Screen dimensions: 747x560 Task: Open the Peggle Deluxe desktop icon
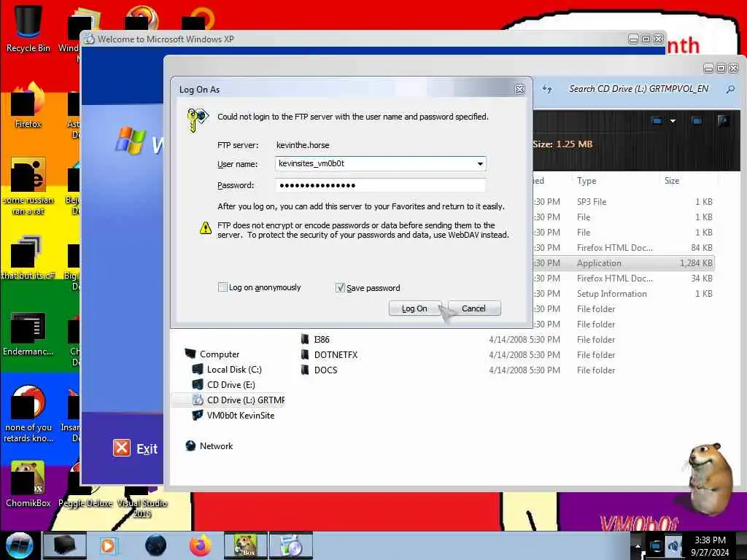coord(86,495)
